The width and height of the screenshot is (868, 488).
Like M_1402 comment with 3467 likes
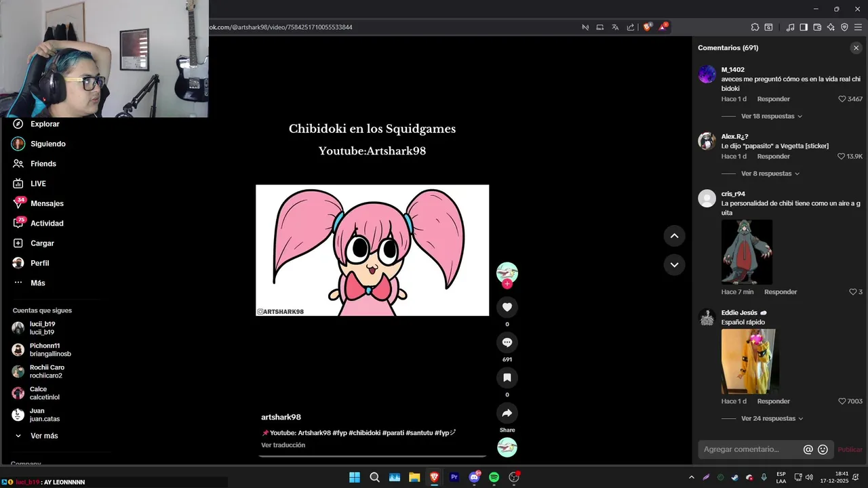point(842,99)
